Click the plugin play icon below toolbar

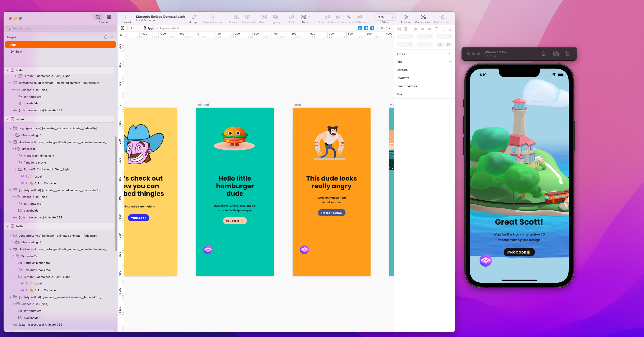tap(382, 28)
